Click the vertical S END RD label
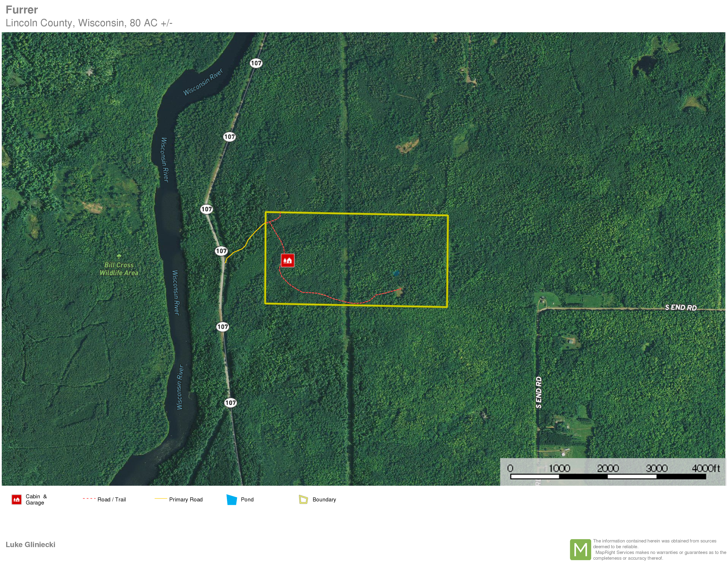The height and width of the screenshot is (563, 728). pos(539,392)
